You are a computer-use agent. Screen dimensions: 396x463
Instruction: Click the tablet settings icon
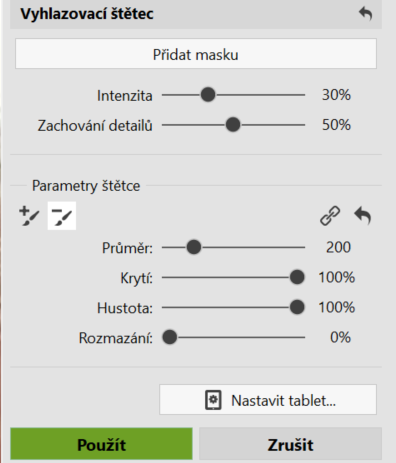[213, 400]
